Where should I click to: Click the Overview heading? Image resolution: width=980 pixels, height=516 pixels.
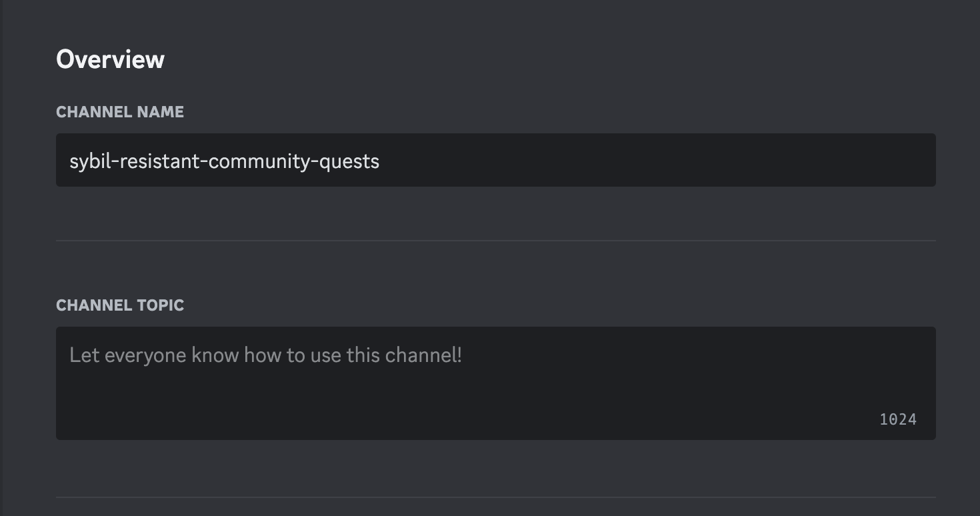tap(110, 59)
